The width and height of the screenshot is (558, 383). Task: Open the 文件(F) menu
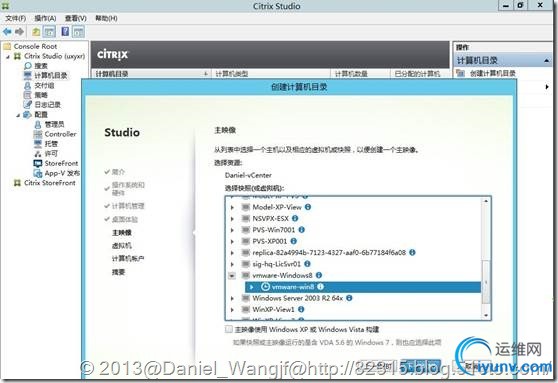[15, 18]
